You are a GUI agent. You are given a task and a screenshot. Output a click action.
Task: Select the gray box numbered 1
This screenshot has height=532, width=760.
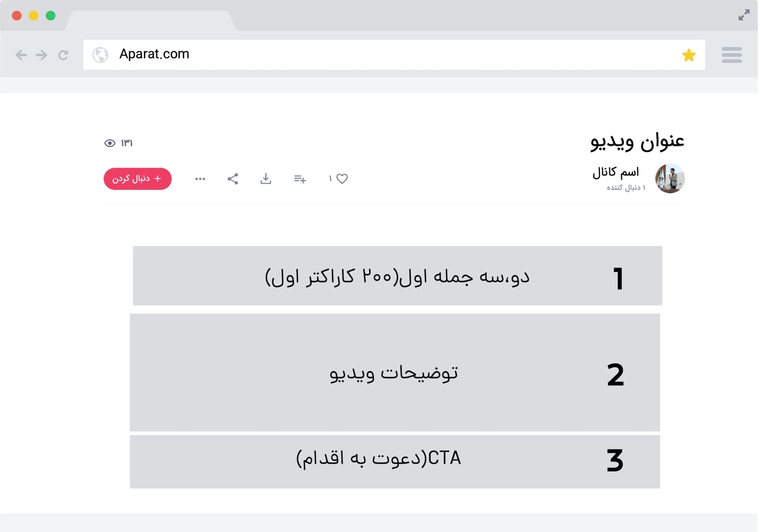pos(397,276)
